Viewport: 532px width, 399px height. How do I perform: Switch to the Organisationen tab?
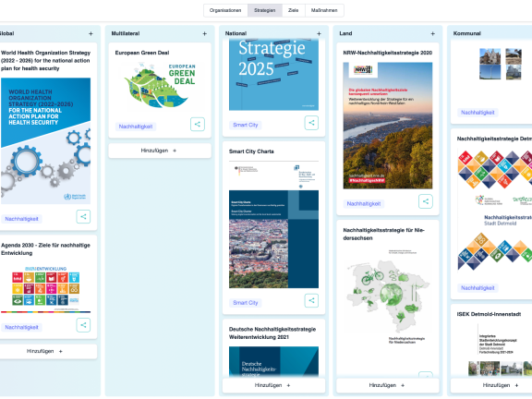225,10
